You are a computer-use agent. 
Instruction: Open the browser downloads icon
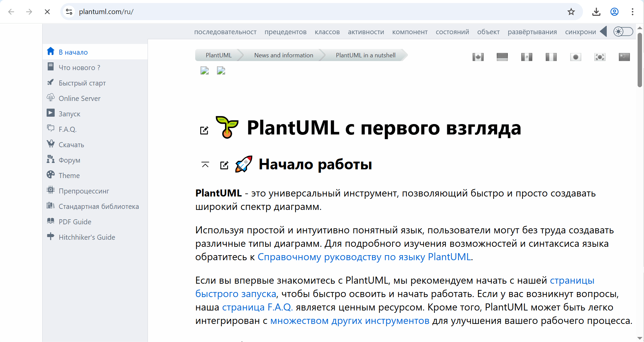tap(596, 12)
